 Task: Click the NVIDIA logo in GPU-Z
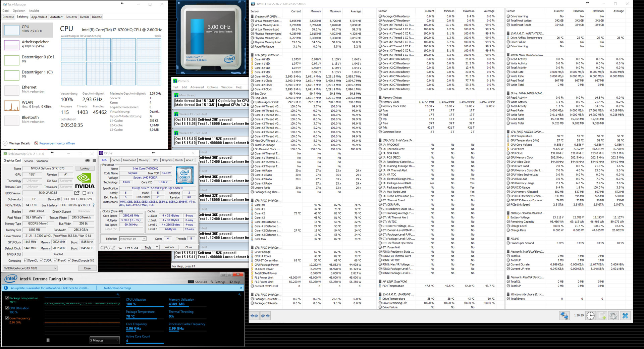85,181
